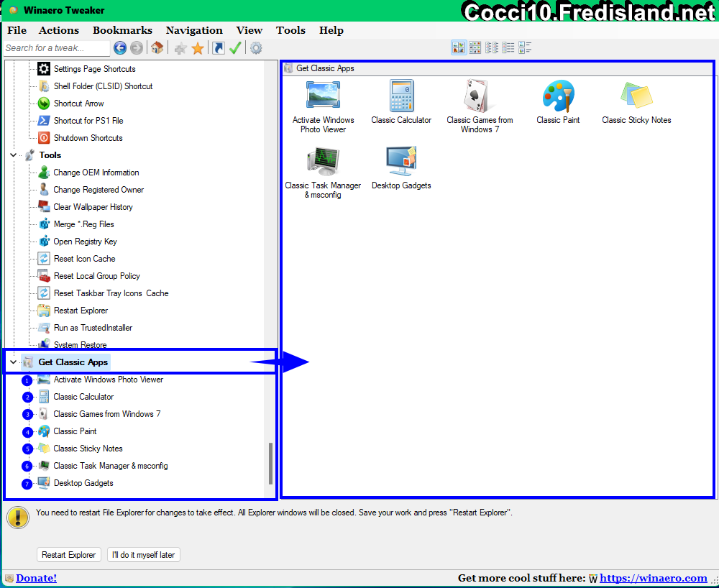The width and height of the screenshot is (719, 588).
Task: Open the Help menu
Action: tap(331, 30)
